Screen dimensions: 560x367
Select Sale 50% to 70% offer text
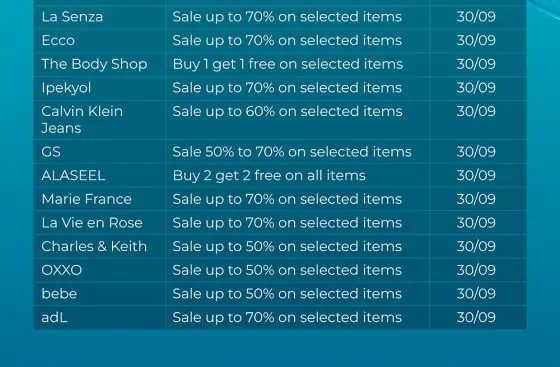coord(292,152)
